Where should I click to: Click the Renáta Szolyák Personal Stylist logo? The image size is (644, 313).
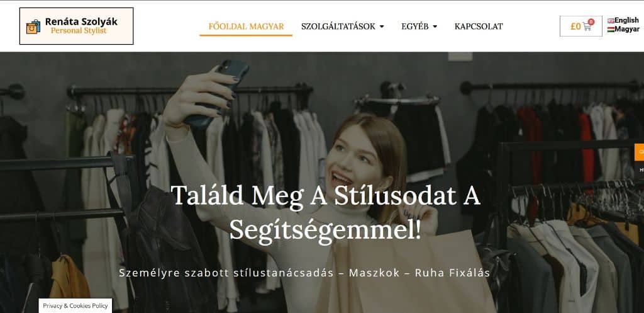pos(76,26)
